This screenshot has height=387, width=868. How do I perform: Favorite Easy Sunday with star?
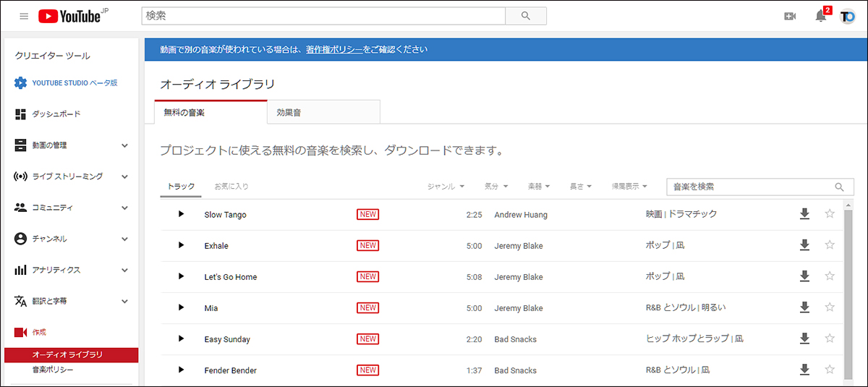pyautogui.click(x=830, y=339)
